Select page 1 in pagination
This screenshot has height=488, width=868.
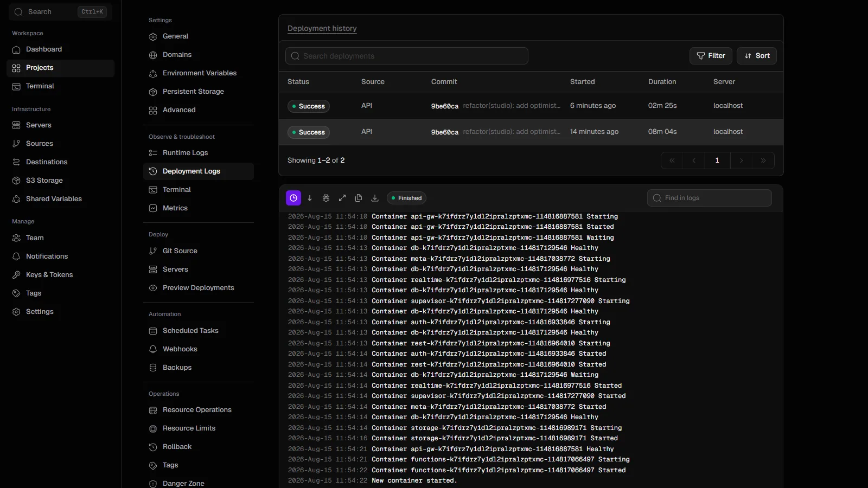click(717, 160)
